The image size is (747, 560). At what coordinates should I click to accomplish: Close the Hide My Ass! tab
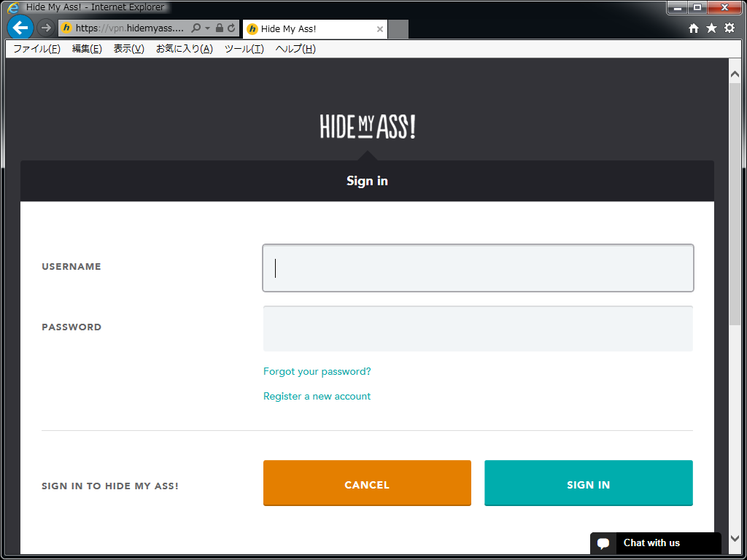pos(379,29)
